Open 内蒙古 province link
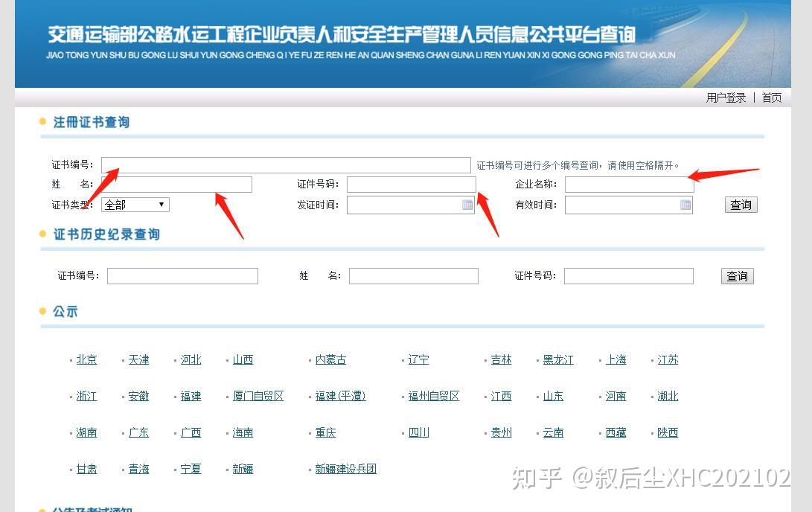 coord(330,359)
